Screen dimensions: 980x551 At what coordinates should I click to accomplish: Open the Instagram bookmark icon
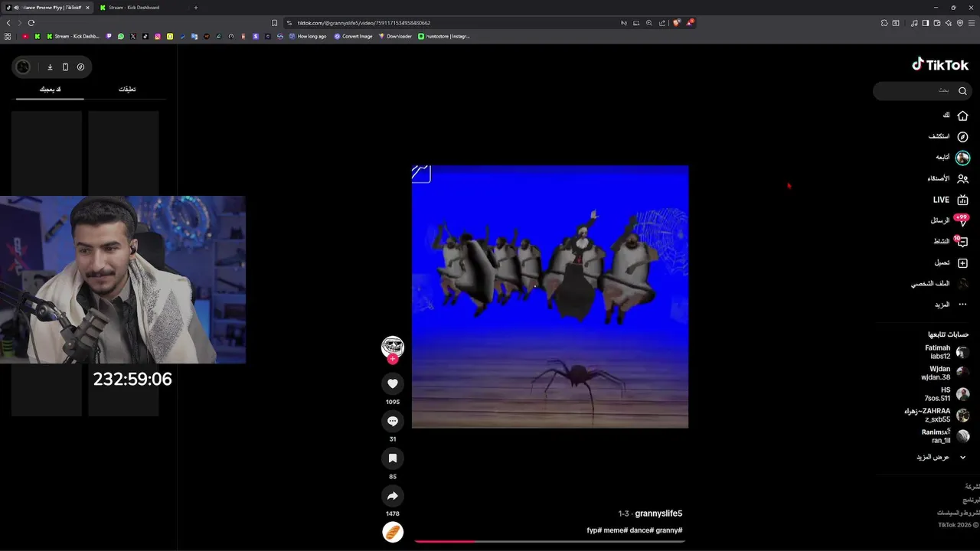158,36
